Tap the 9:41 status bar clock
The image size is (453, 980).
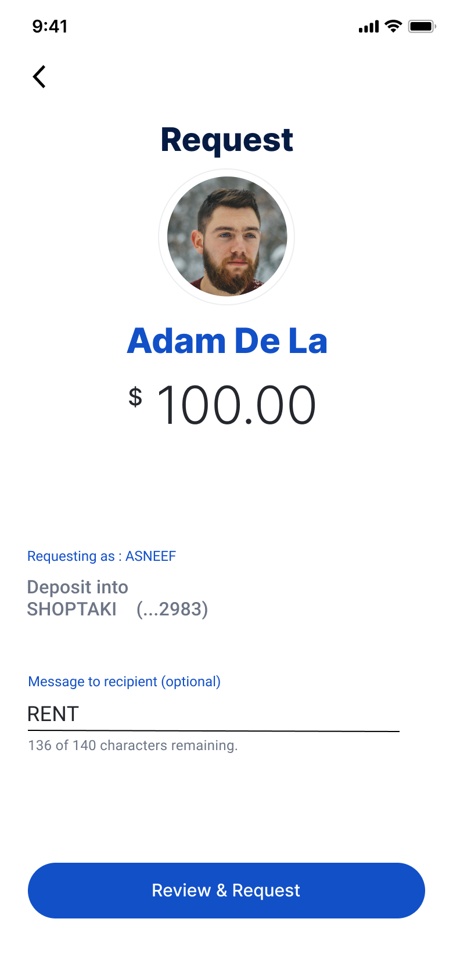50,26
